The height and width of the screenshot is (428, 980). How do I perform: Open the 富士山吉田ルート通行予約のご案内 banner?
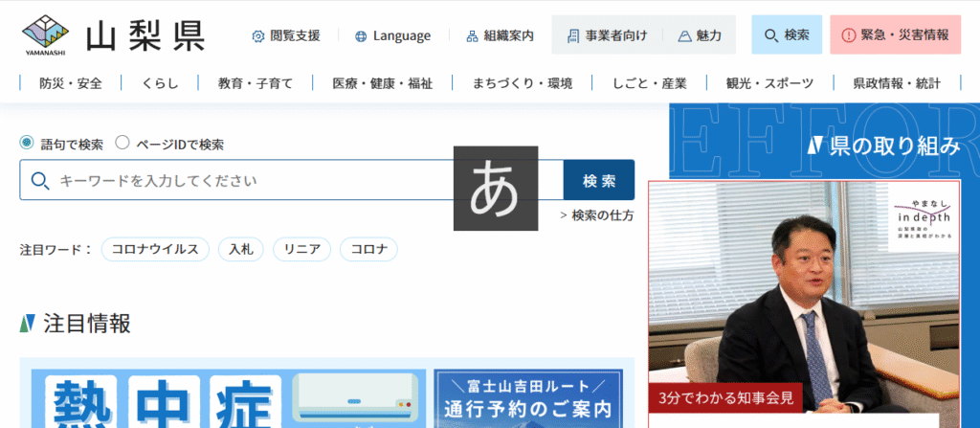[528, 398]
